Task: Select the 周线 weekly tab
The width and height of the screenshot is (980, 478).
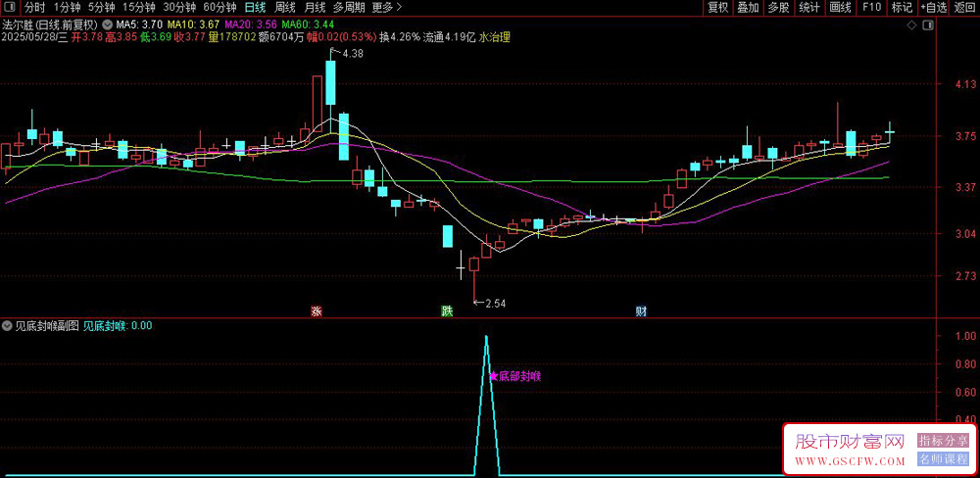Action: click(285, 8)
